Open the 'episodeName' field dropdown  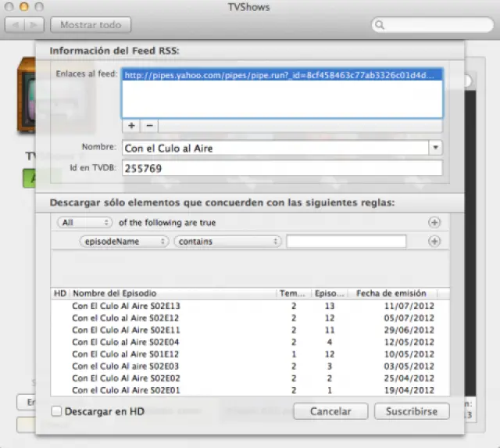(x=124, y=242)
